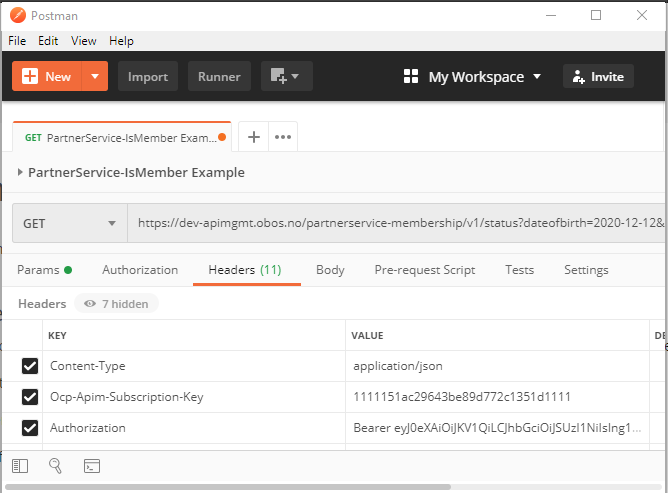Open the three-dots tab options menu

pyautogui.click(x=283, y=137)
